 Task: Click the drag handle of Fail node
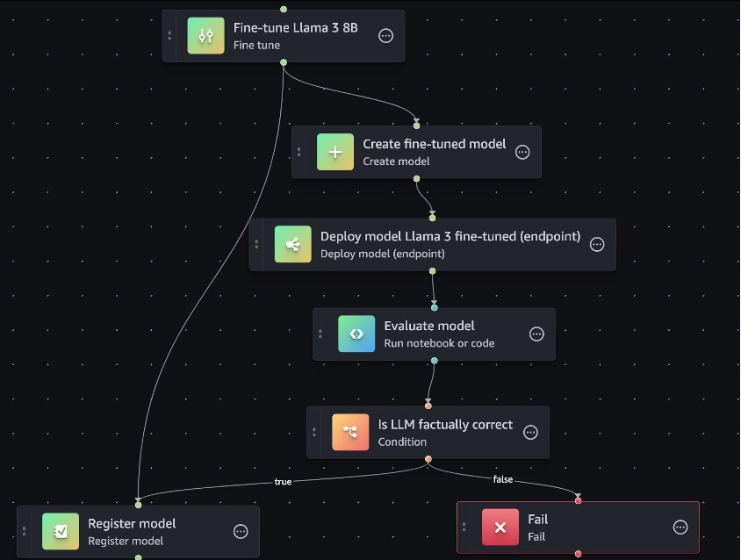click(464, 528)
